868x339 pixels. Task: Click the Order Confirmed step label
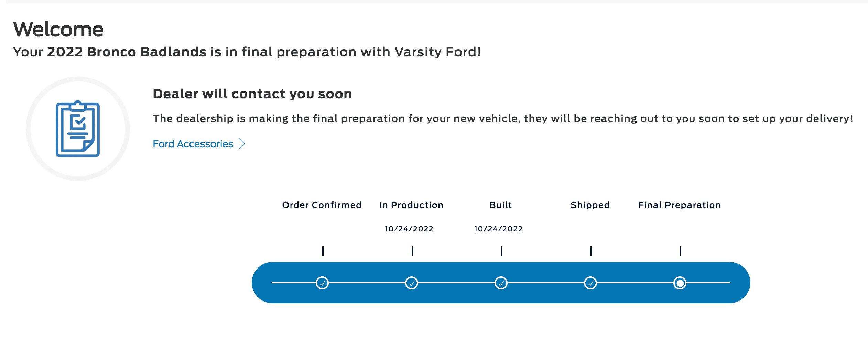pos(322,205)
